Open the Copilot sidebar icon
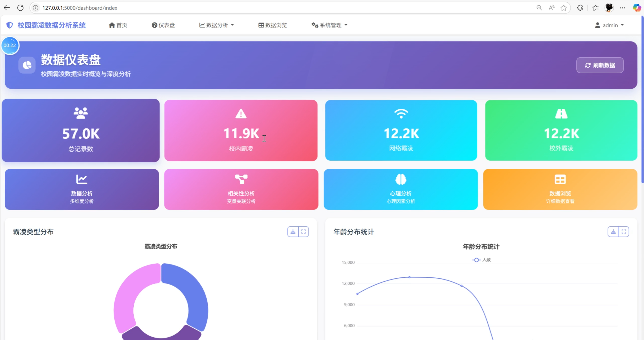Screen dimensions: 644x340 tap(637, 8)
